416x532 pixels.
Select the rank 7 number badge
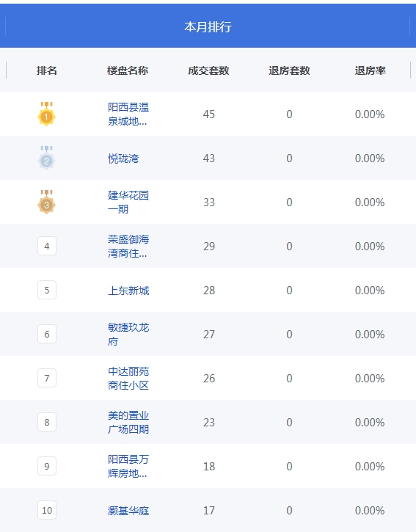point(47,378)
